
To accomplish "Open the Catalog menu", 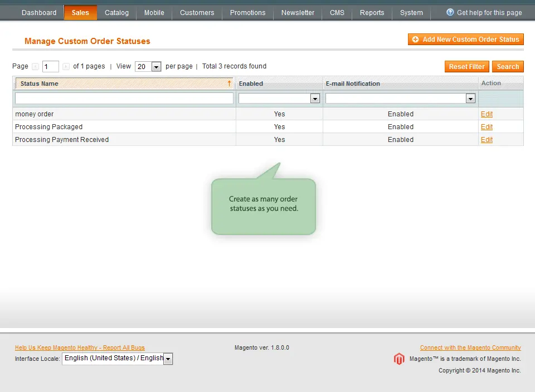I will (x=116, y=12).
